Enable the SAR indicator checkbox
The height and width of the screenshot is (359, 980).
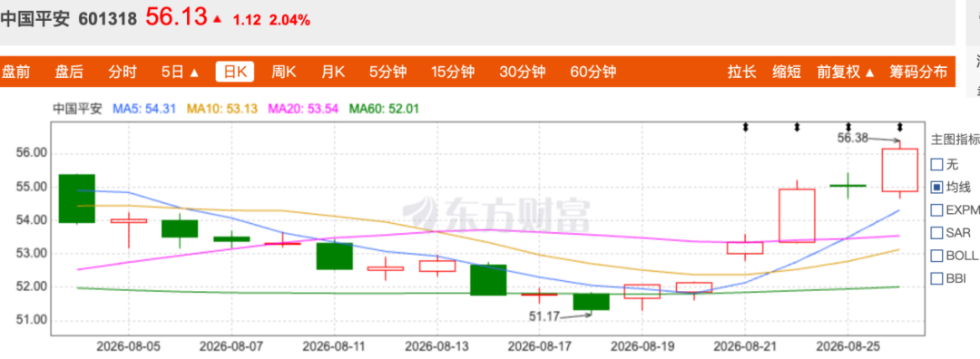[936, 232]
